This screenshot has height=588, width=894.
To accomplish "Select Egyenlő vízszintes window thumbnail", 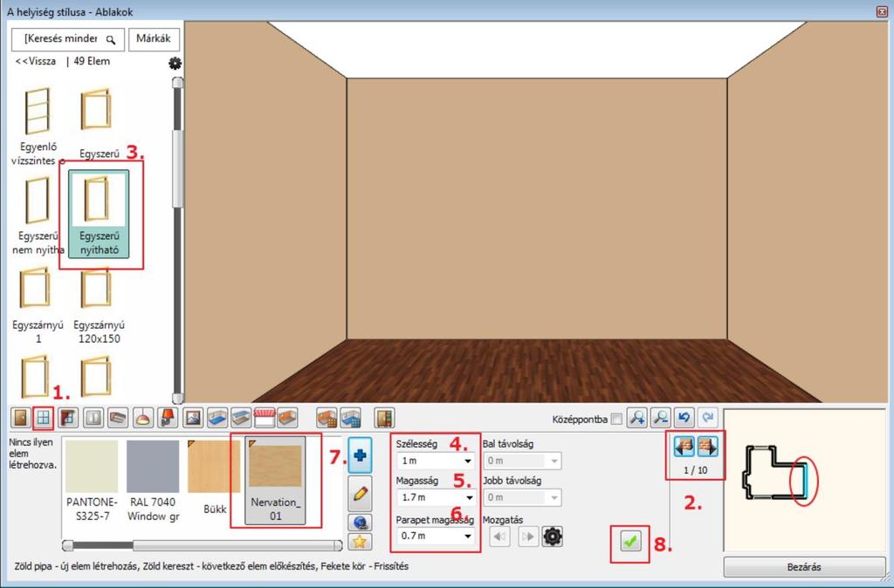I will [x=38, y=126].
